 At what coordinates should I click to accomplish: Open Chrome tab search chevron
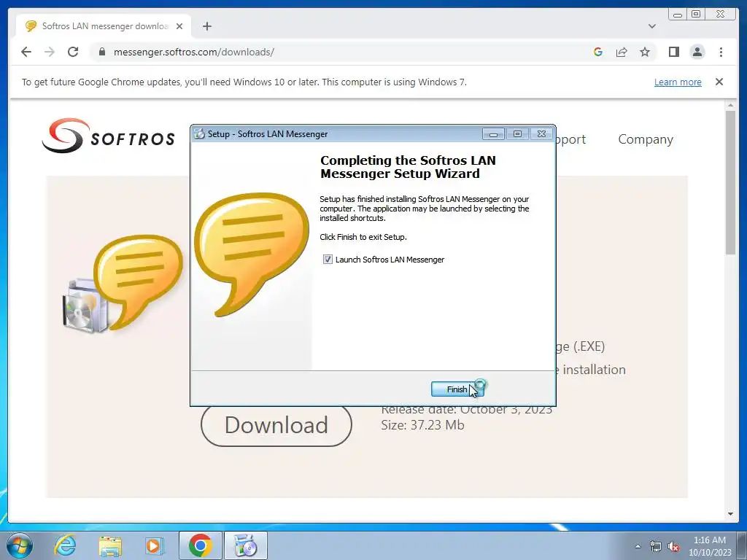[x=651, y=26]
